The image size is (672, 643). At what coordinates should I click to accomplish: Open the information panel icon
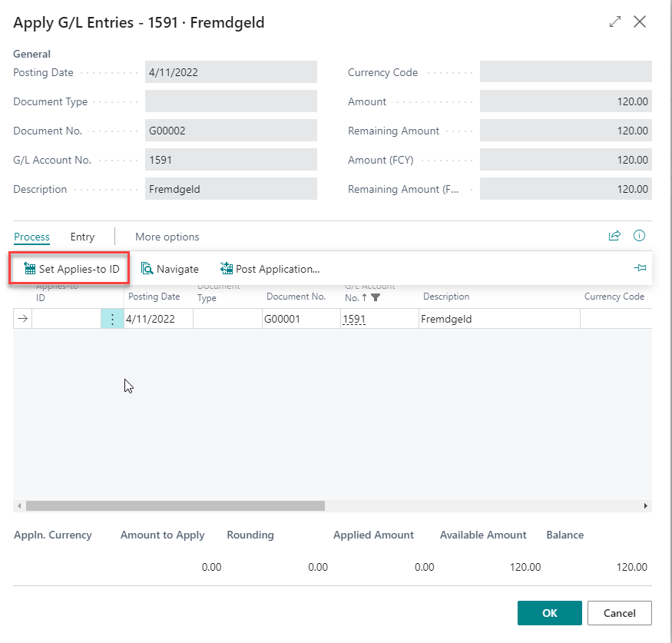[639, 236]
